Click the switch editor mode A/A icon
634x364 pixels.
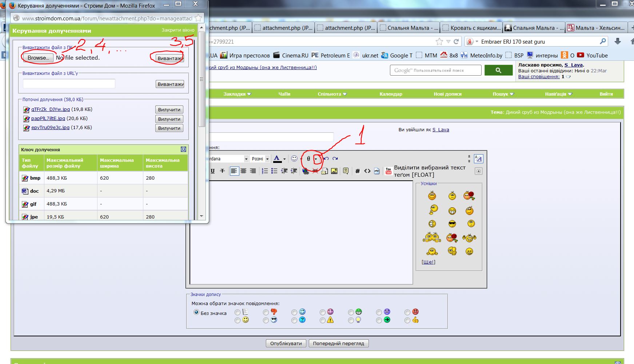click(478, 159)
